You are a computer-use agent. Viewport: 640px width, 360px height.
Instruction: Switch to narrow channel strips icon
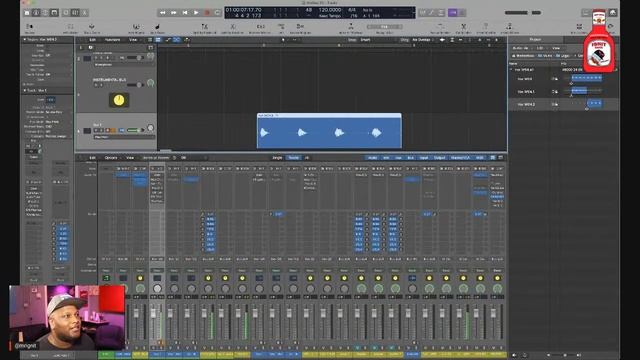point(493,158)
